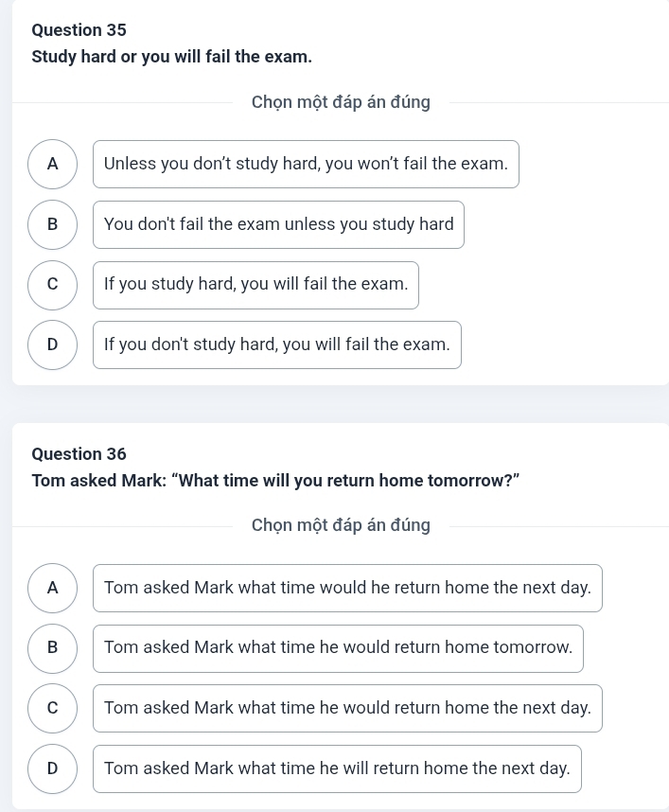Select circle B for Question 36
This screenshot has width=669, height=812.
52,648
